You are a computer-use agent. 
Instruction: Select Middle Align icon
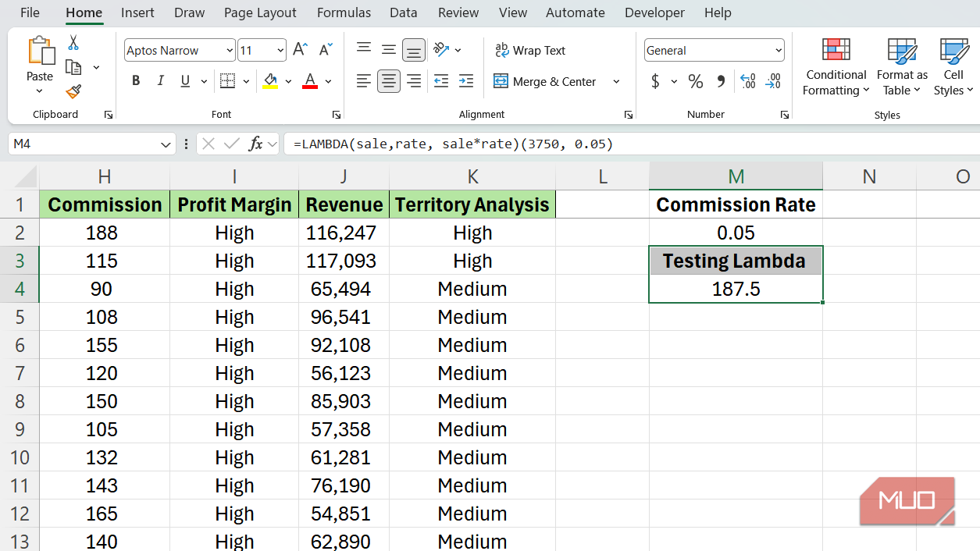[x=389, y=50]
